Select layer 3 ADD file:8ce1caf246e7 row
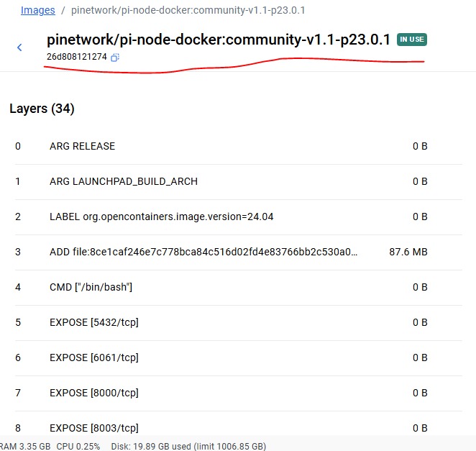 coord(238,252)
